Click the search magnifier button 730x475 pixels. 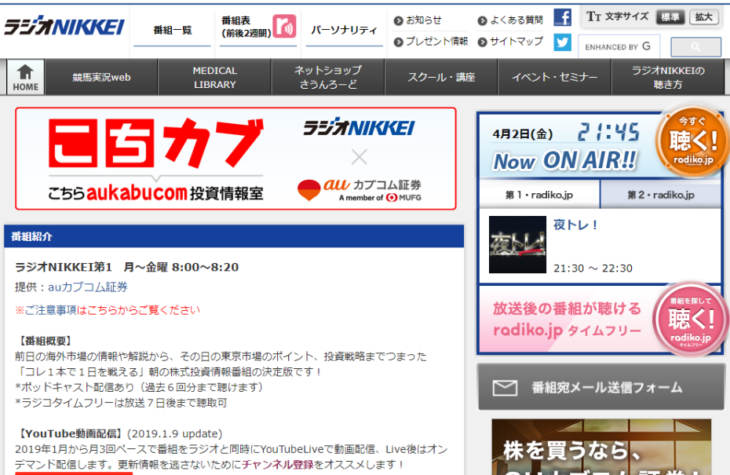(694, 47)
